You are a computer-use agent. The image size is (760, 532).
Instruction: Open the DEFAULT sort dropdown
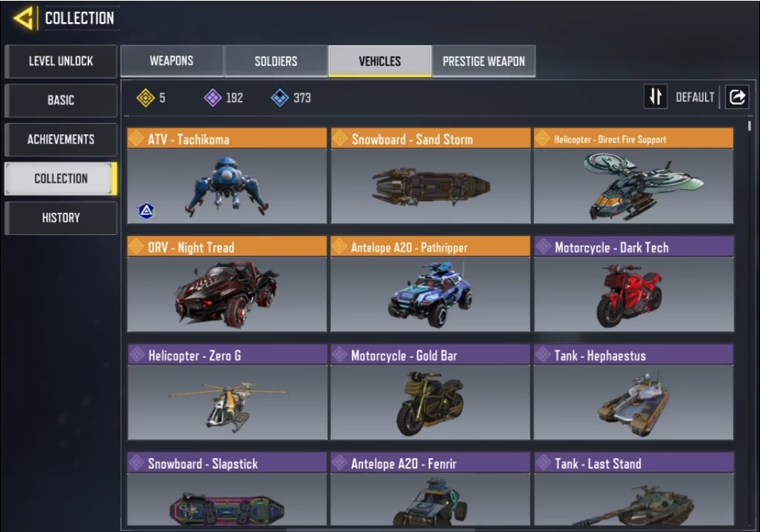tap(695, 98)
